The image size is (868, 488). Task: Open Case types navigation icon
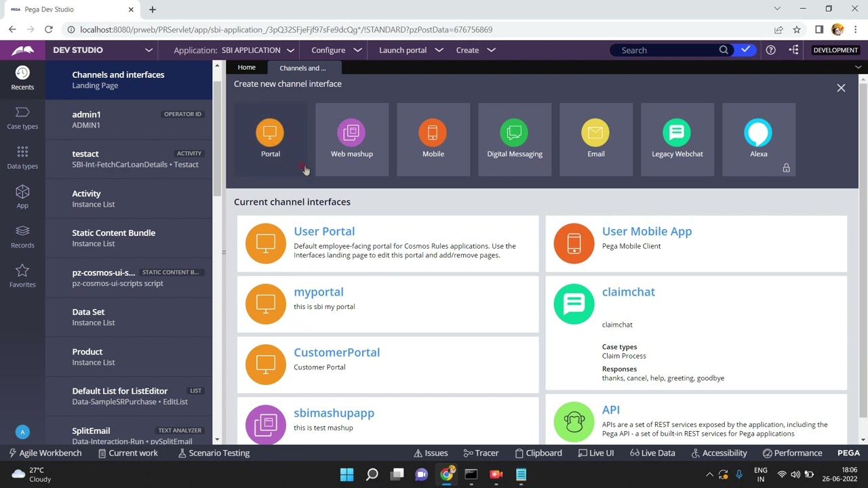pyautogui.click(x=22, y=118)
